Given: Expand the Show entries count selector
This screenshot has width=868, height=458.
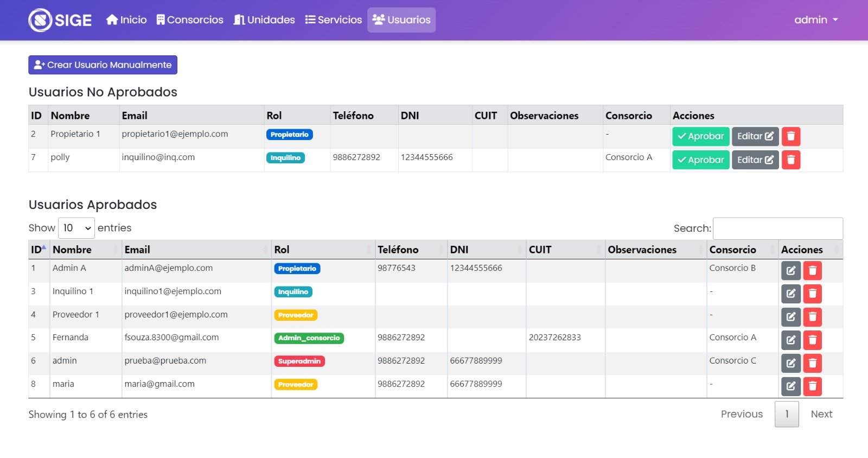Looking at the screenshot, I should pyautogui.click(x=76, y=228).
